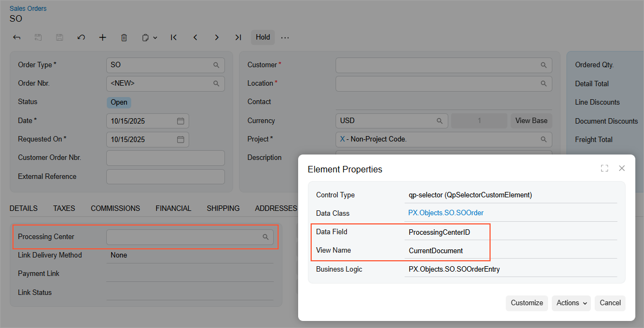
Task: Click the Customer Order Nbr. field
Action: click(x=165, y=158)
